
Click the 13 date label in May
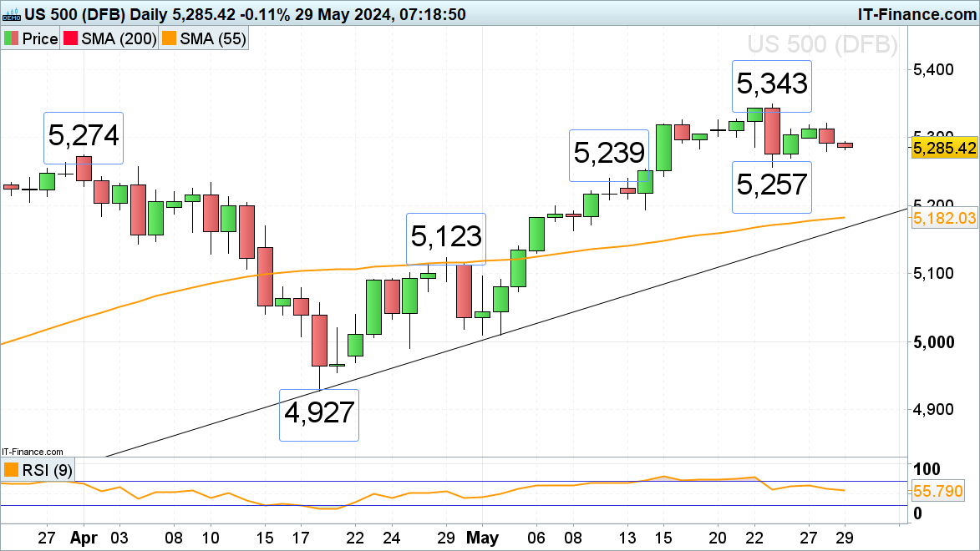click(x=627, y=538)
